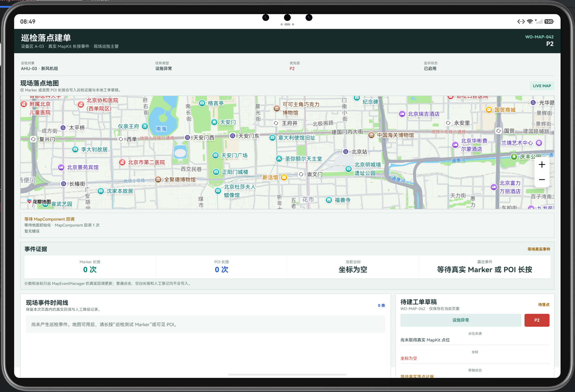575x392 pixels.
Task: Click the LIVE MAP badge
Action: (542, 86)
